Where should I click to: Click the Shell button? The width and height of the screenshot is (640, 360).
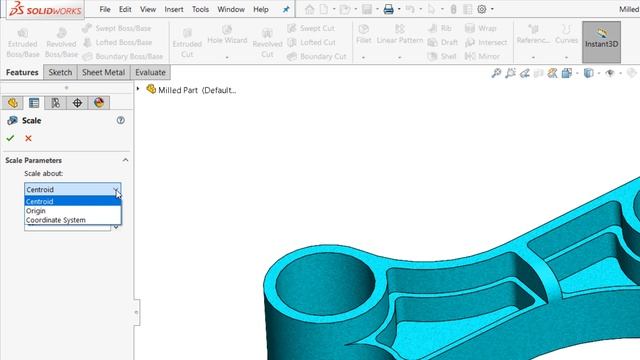442,56
